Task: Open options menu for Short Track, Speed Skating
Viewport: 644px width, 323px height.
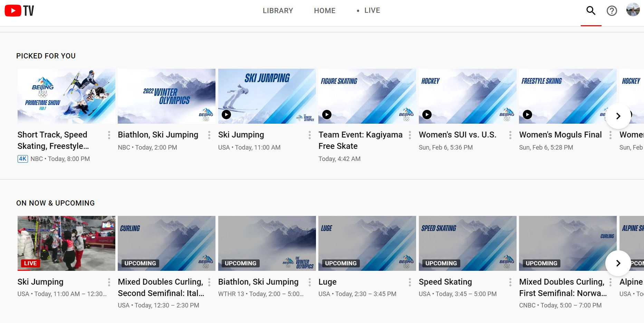Action: [109, 135]
